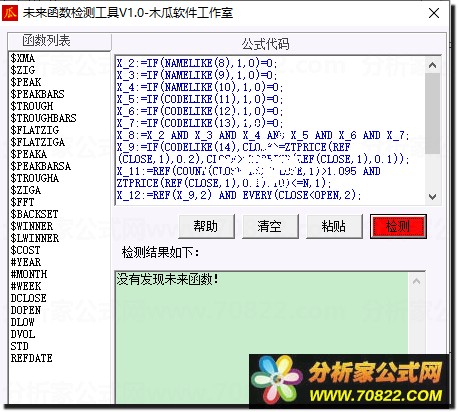The height and width of the screenshot is (412, 459).
Task: Select $WINNER in the function list
Action: [32, 226]
